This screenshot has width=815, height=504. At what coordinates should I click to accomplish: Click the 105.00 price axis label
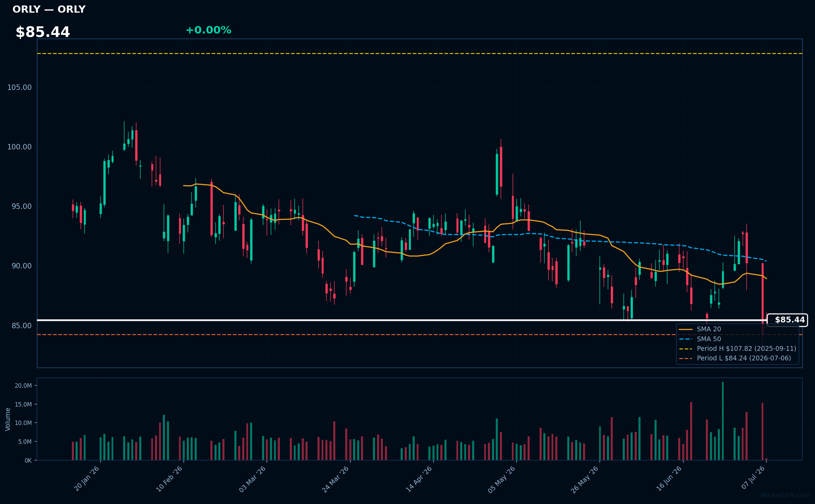point(20,88)
